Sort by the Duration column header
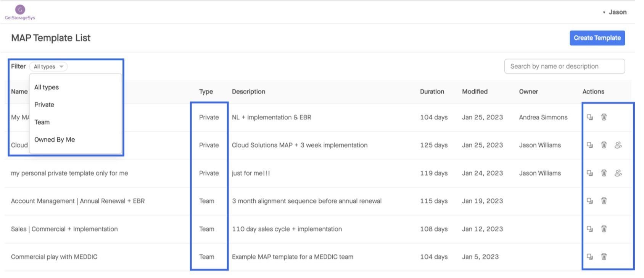This screenshot has height=278, width=644. click(x=432, y=92)
